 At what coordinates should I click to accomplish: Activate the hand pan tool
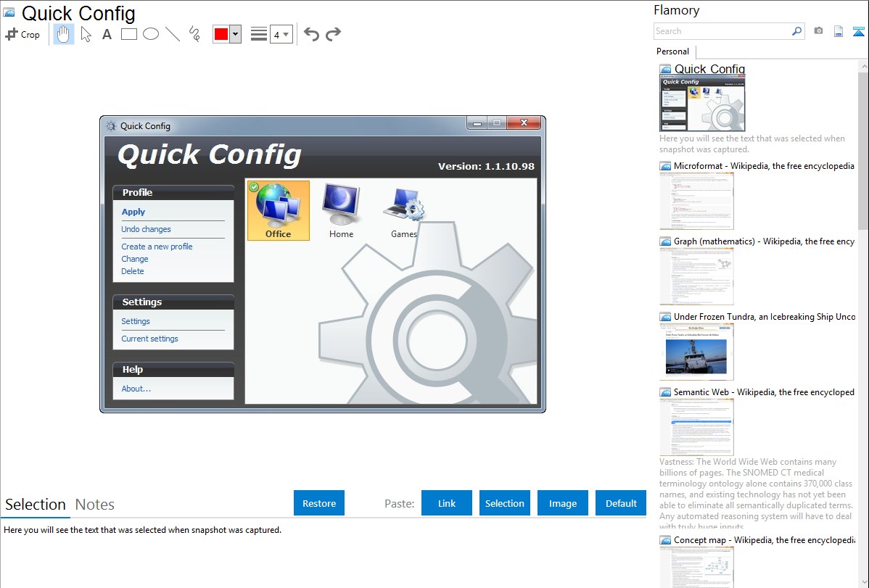tap(64, 34)
